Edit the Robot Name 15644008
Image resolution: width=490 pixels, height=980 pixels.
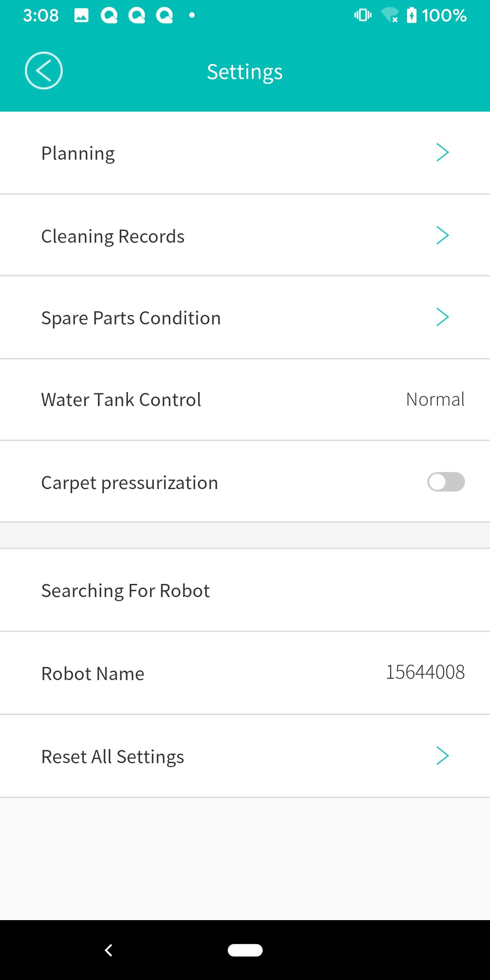425,672
